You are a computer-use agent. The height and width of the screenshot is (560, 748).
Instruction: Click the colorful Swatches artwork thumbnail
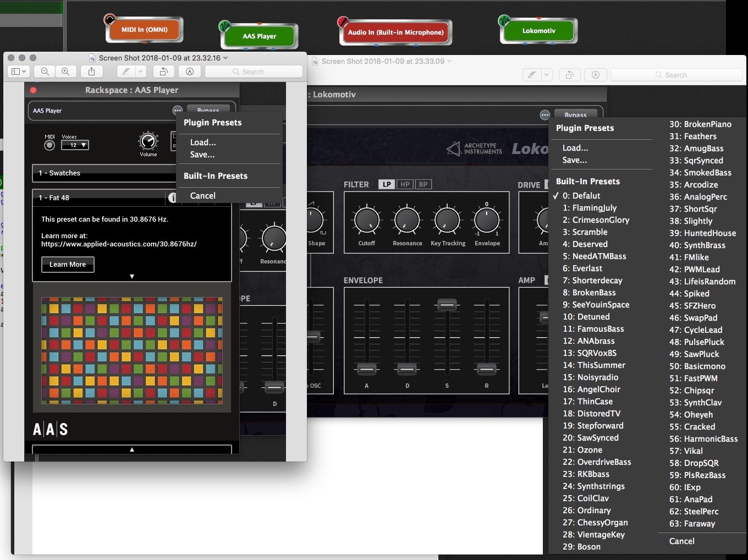[x=132, y=350]
